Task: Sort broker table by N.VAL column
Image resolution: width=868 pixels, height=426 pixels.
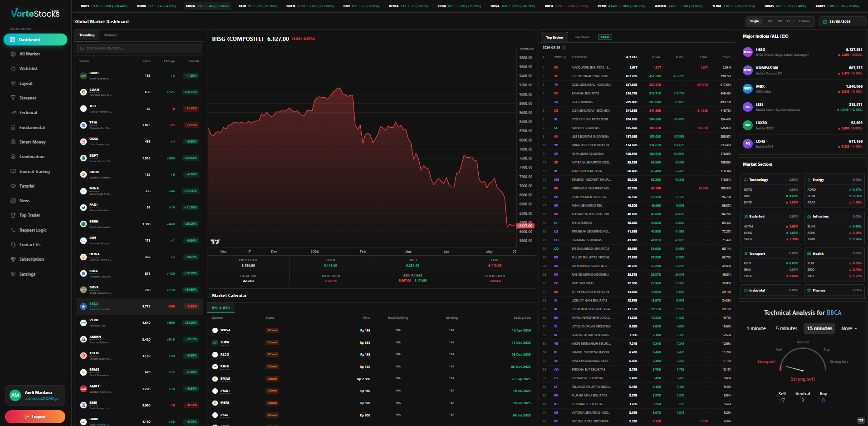Action: click(x=656, y=57)
